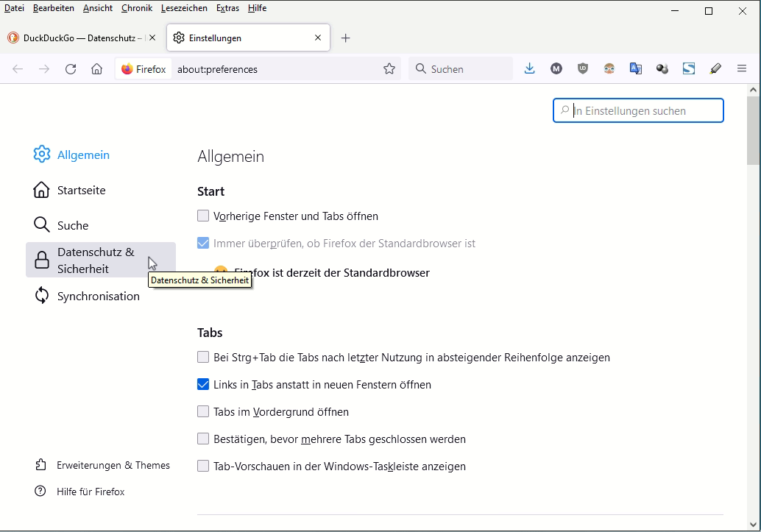This screenshot has height=532, width=761.
Task: Click the extension icon with face and glasses
Action: [x=609, y=69]
